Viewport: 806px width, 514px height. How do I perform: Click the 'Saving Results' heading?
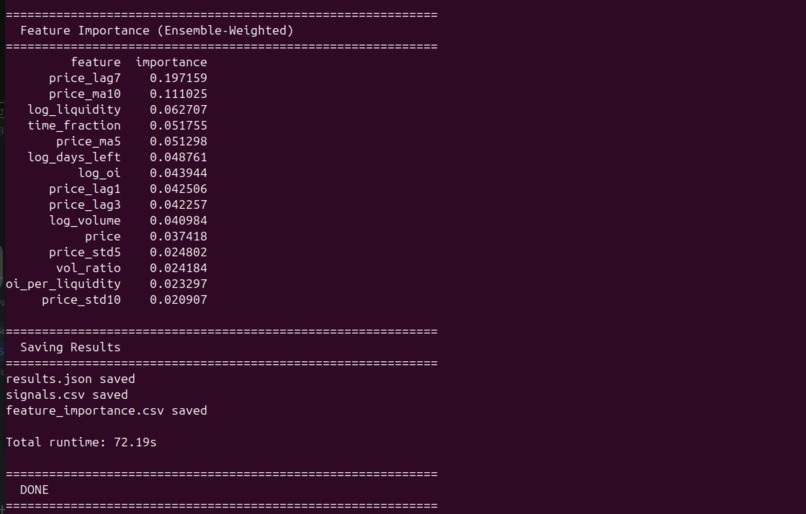point(70,347)
